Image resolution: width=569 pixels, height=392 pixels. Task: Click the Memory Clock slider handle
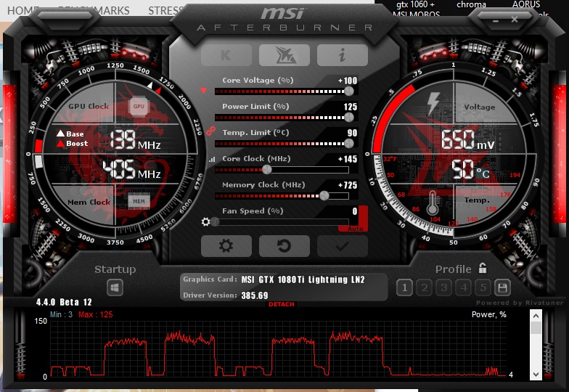[324, 196]
